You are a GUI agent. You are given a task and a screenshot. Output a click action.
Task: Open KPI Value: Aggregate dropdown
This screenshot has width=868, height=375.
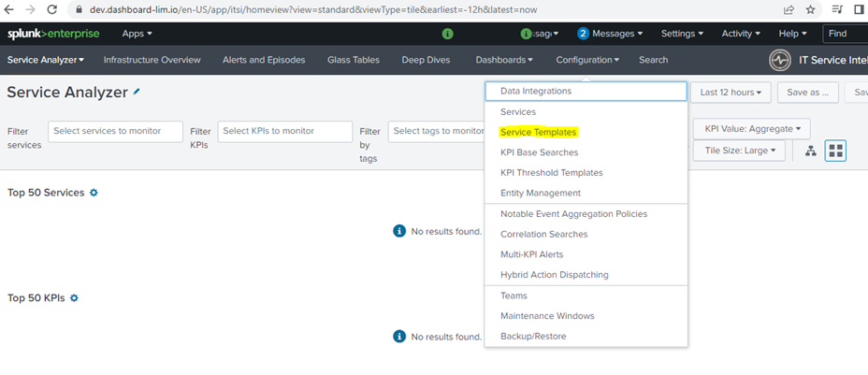751,129
